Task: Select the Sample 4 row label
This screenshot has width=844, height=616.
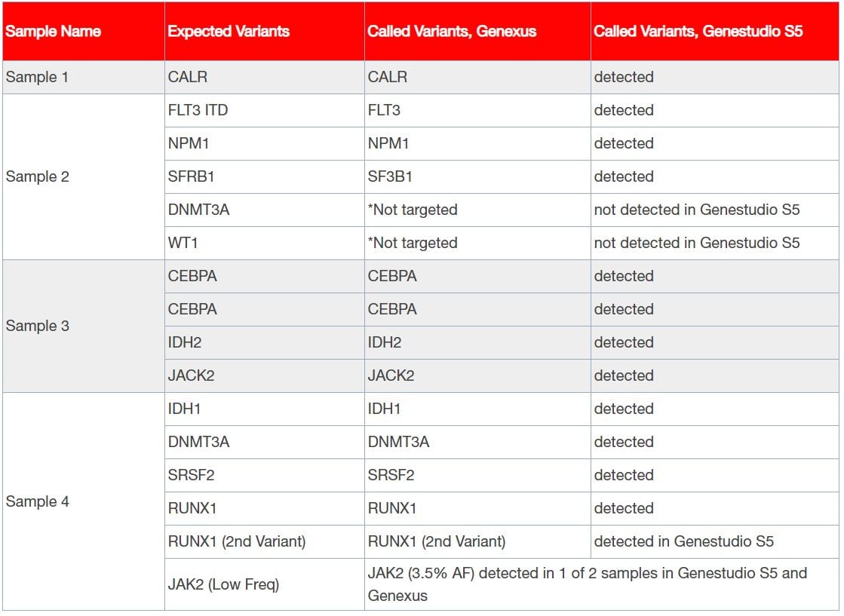Action: point(37,501)
